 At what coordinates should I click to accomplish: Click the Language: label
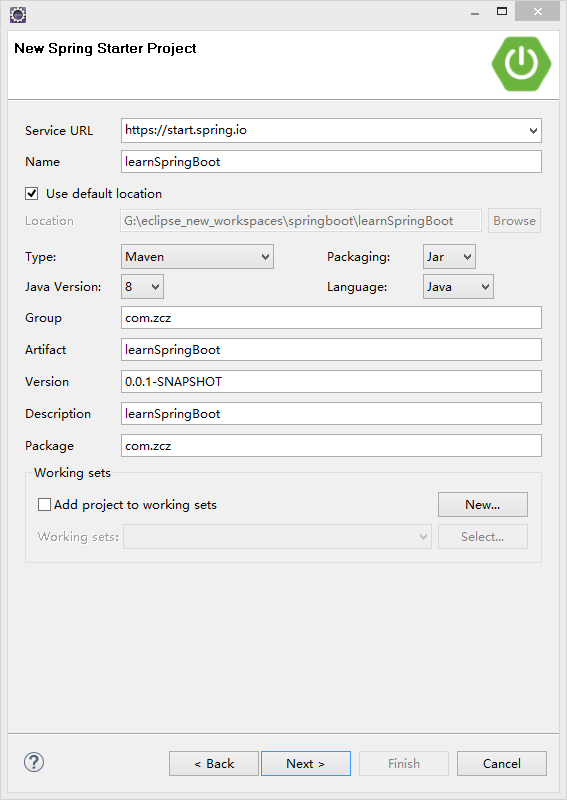pyautogui.click(x=357, y=287)
